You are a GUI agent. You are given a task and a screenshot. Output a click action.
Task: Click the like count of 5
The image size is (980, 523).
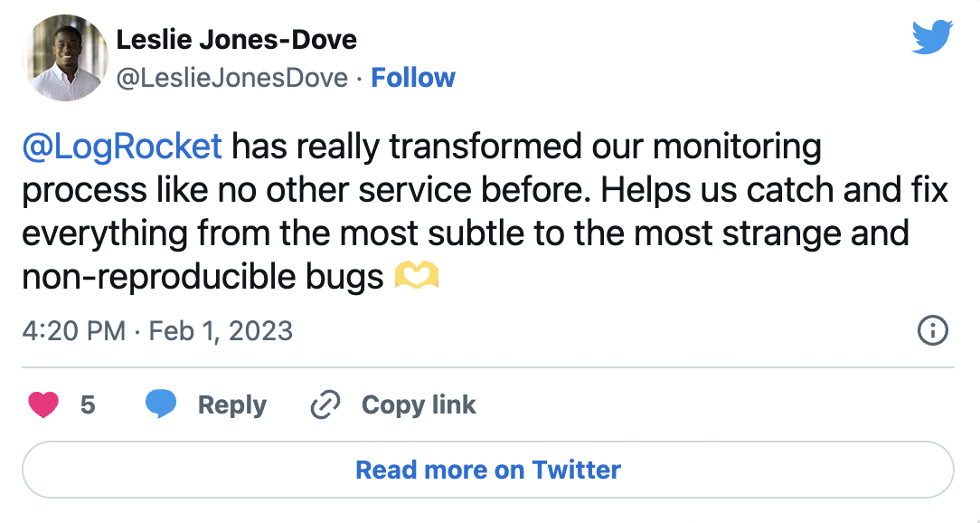(88, 404)
